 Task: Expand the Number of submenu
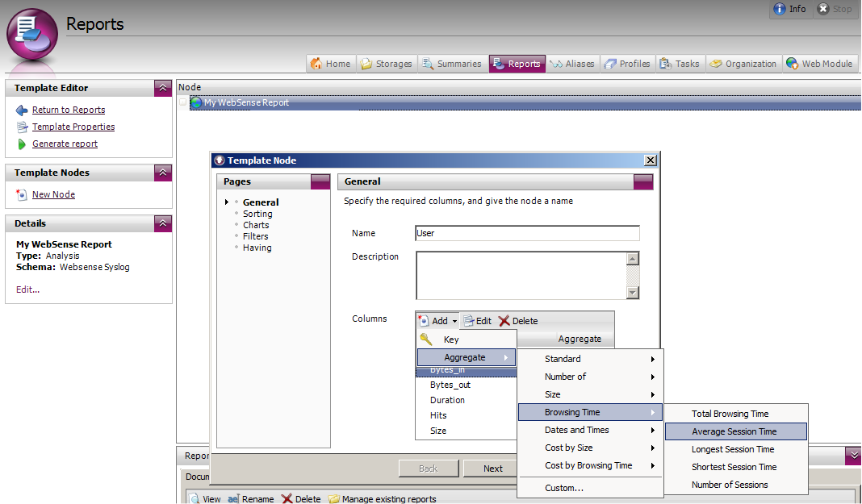click(590, 377)
